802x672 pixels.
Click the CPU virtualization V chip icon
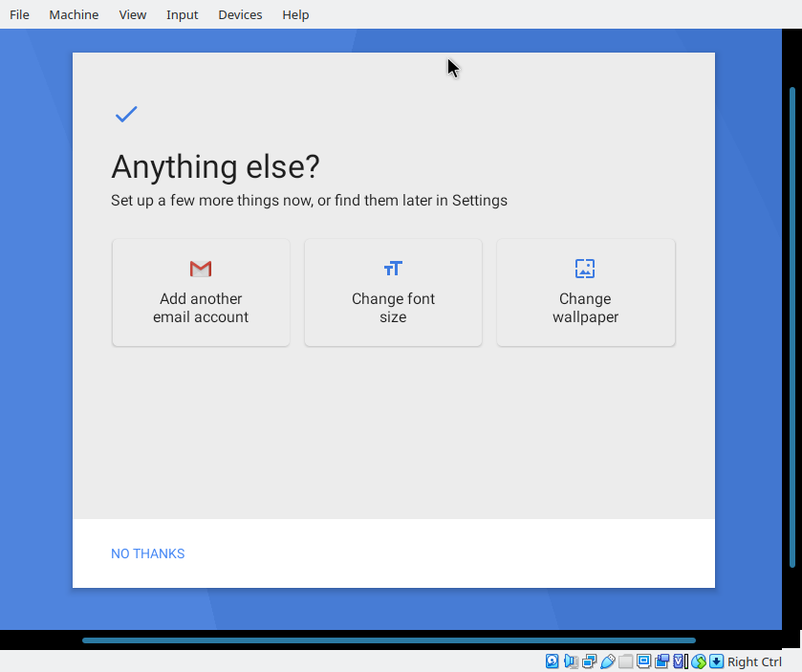point(681,661)
